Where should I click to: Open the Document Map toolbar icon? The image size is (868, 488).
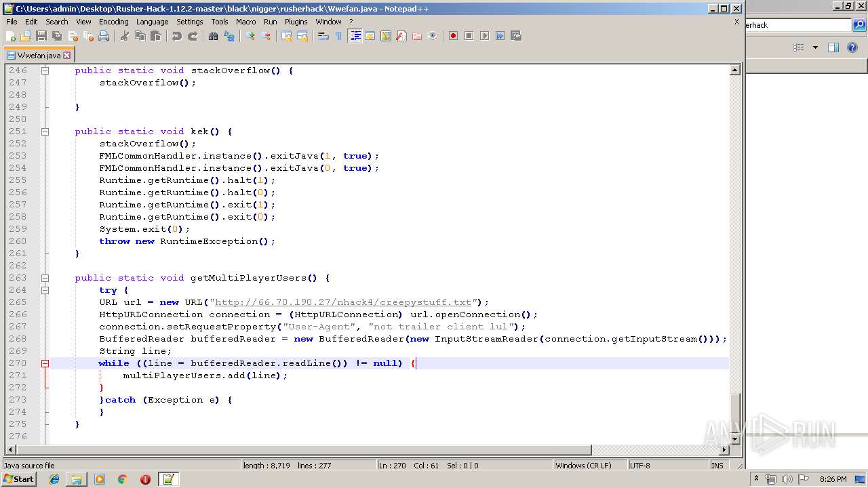(x=386, y=36)
